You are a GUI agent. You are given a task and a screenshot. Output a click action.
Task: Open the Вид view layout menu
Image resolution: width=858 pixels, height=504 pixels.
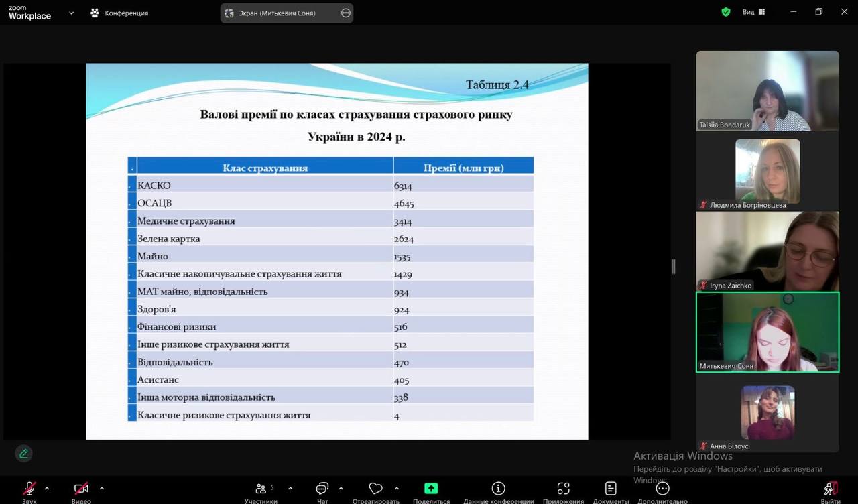[753, 12]
